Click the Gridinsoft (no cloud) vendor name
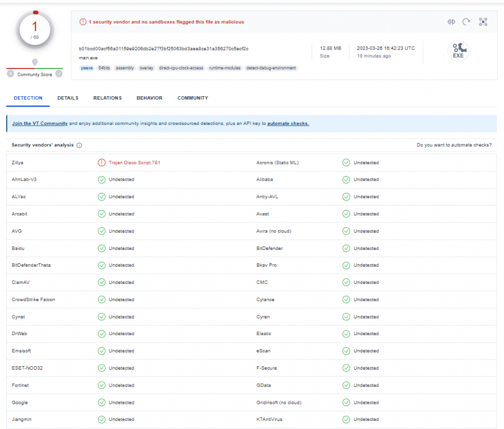The height and width of the screenshot is (429, 504). coord(279,403)
